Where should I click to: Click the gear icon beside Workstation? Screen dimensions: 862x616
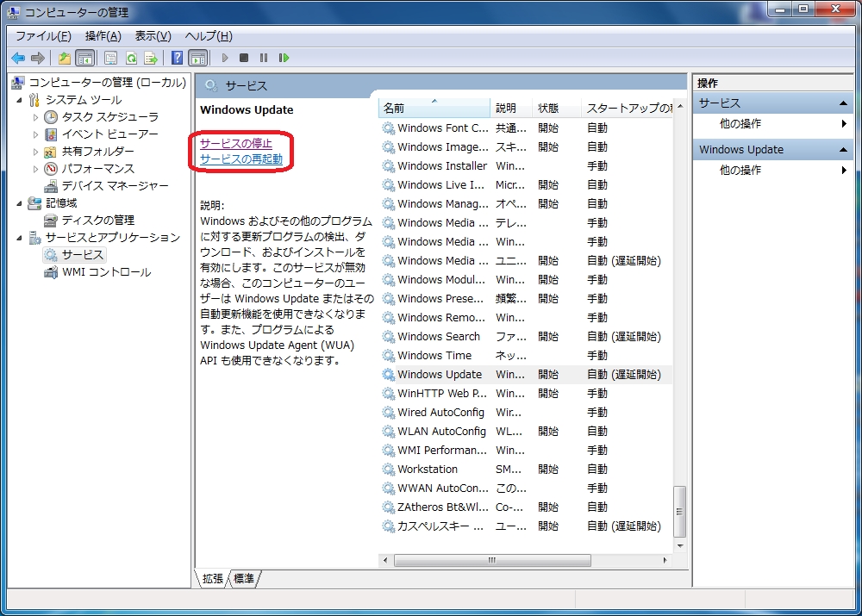coord(389,470)
